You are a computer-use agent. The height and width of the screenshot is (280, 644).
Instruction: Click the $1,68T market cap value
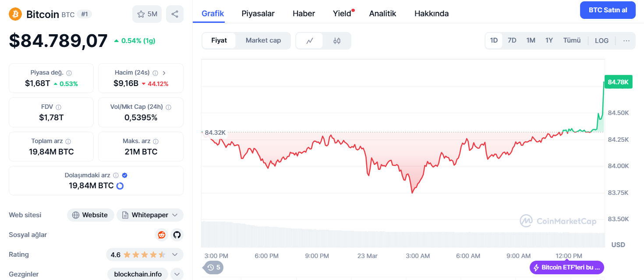[37, 83]
